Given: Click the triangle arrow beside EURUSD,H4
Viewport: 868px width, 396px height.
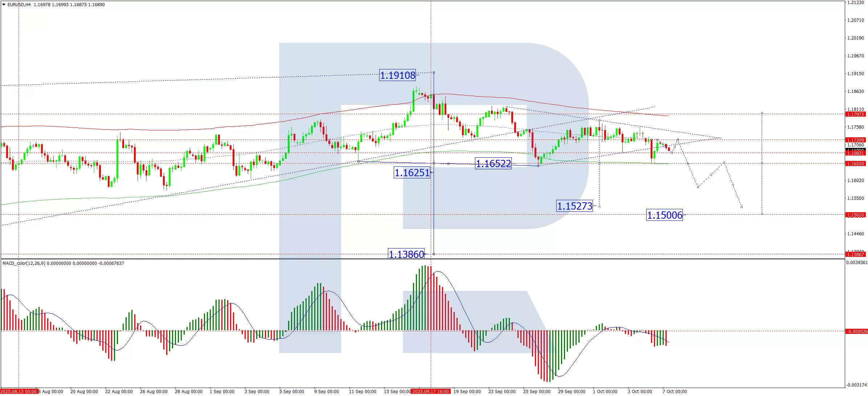Looking at the screenshot, I should (x=4, y=5).
